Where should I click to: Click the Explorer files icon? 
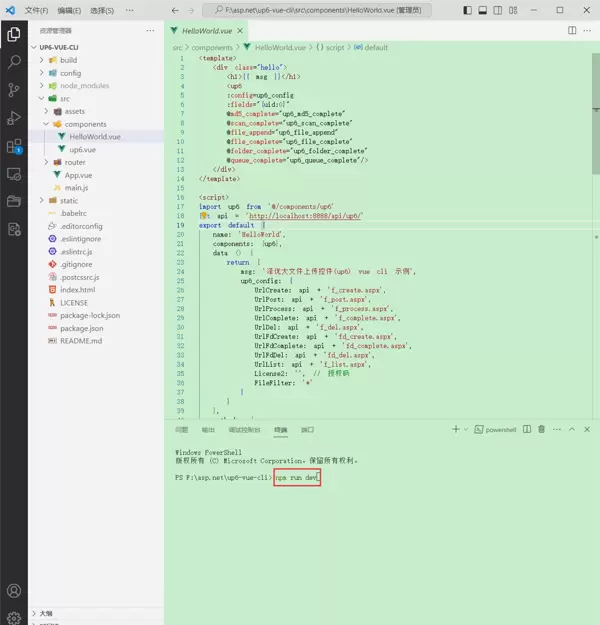14,34
